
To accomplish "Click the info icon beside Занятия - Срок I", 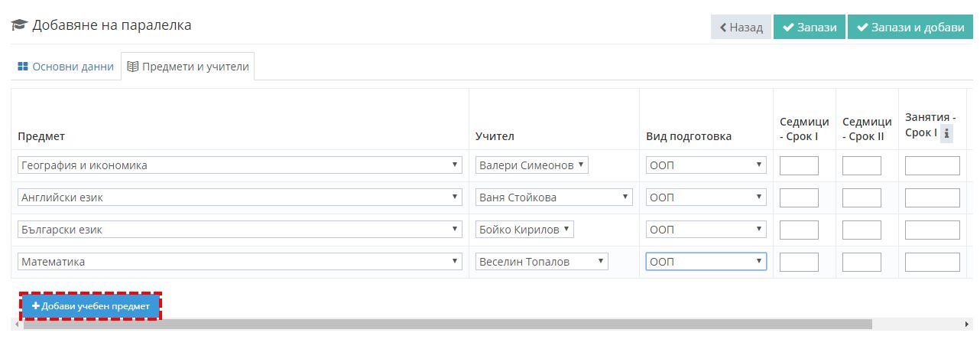I will (946, 134).
